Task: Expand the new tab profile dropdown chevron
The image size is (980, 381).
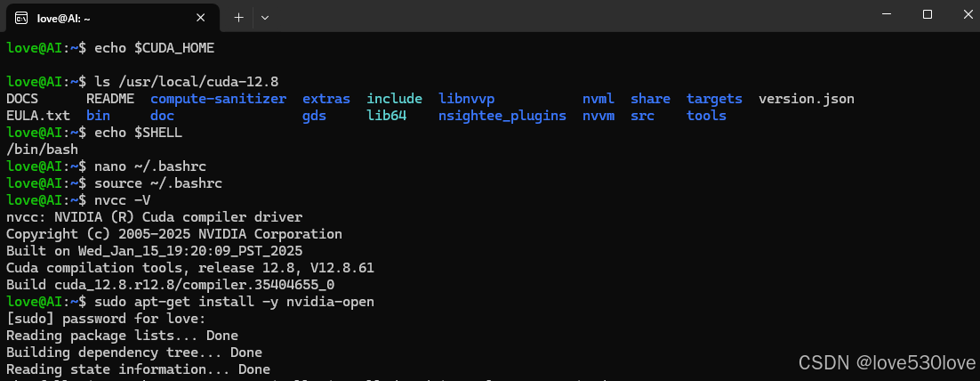Action: pyautogui.click(x=264, y=18)
